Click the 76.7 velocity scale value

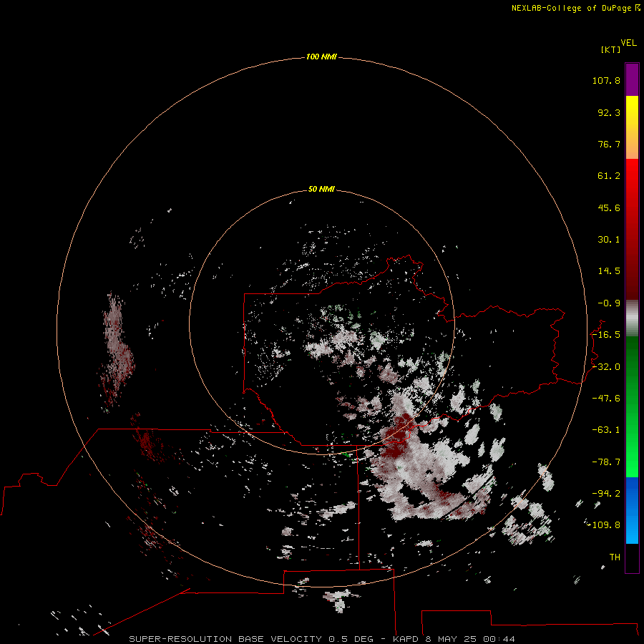[x=609, y=144]
